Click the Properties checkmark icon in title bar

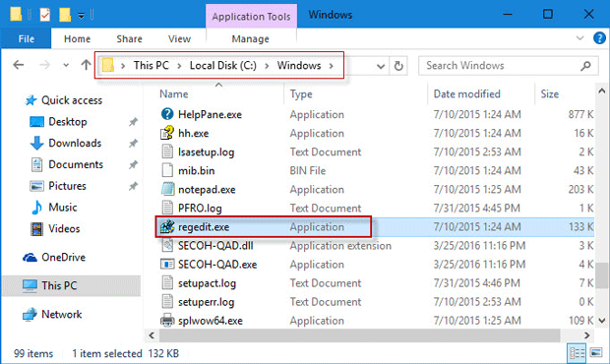(44, 15)
